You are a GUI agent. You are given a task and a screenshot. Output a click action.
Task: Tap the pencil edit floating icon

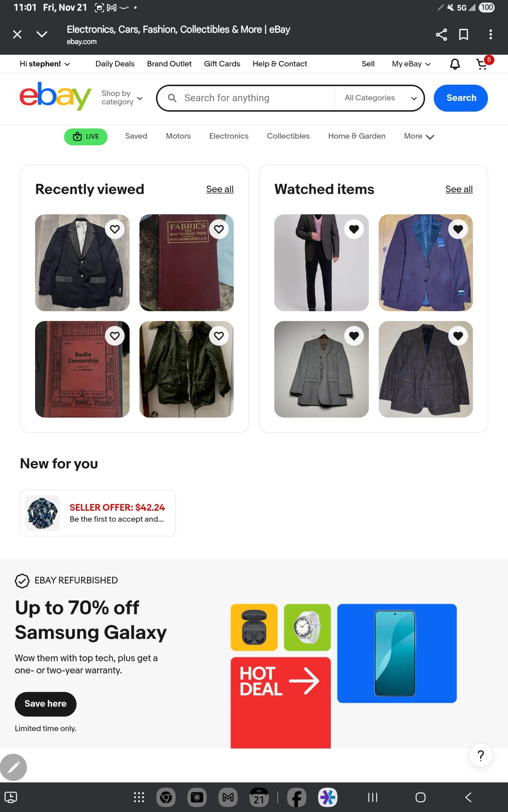[13, 767]
